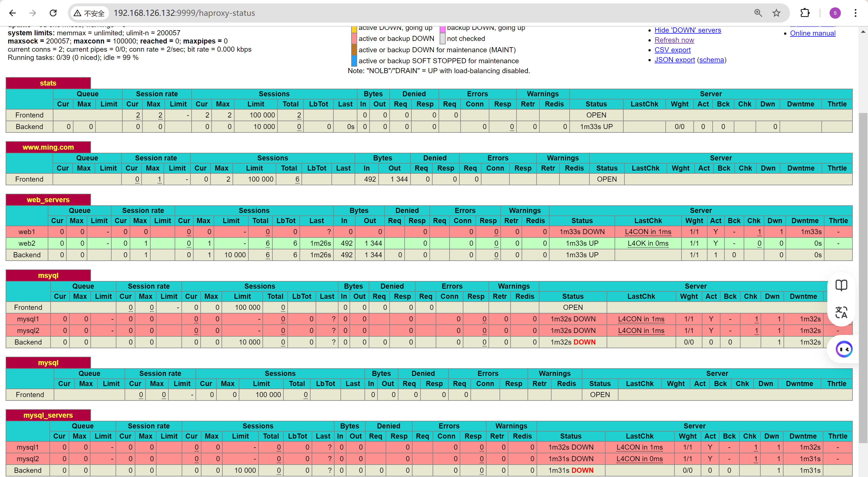The height and width of the screenshot is (477, 868).
Task: Bookmark this page with star icon
Action: 776,13
